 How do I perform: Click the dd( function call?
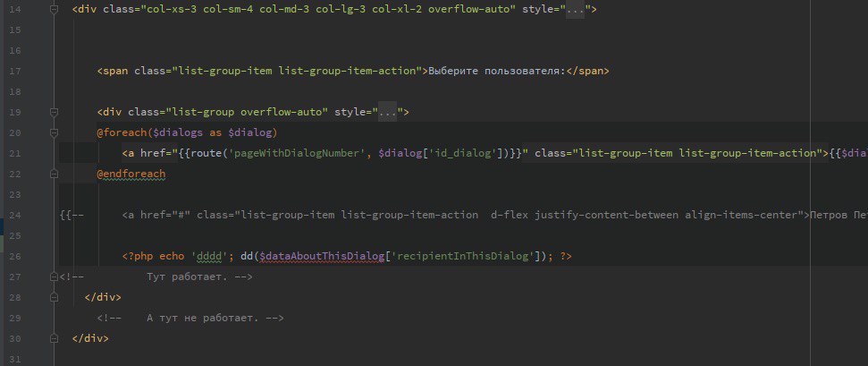[x=250, y=256]
